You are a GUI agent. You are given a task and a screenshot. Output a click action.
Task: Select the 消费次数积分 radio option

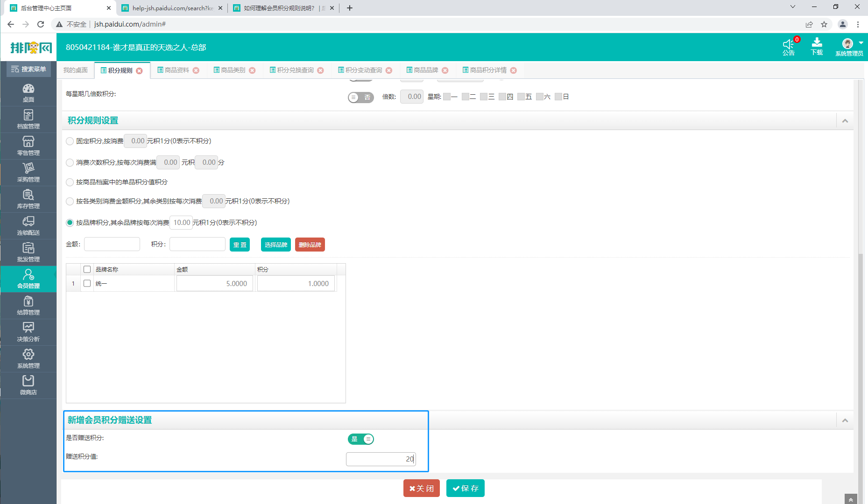70,162
